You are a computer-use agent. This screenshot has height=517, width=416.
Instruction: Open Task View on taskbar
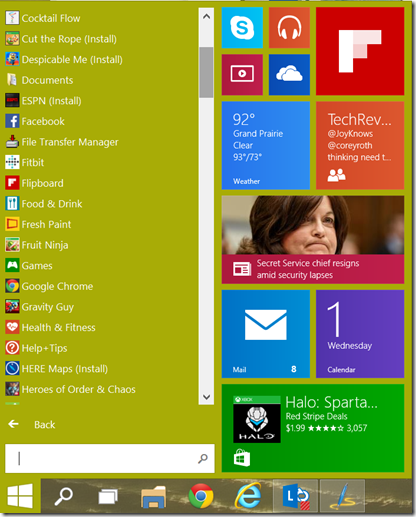tap(108, 496)
